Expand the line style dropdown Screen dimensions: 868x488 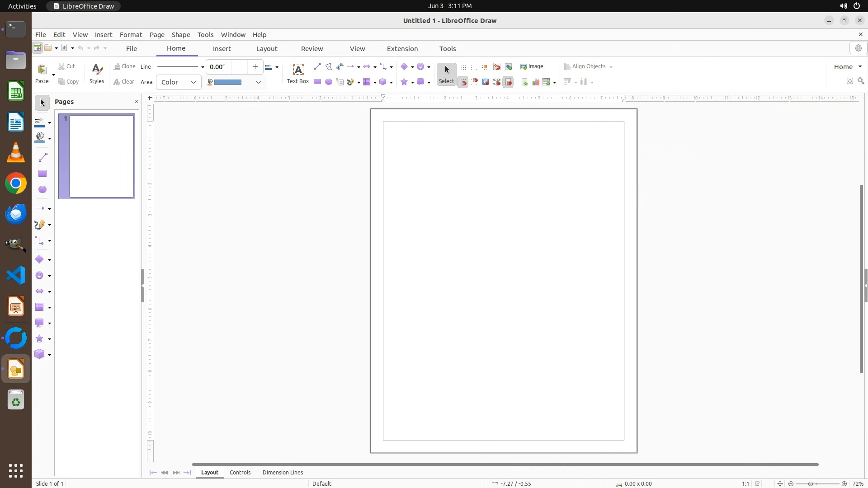tap(203, 67)
